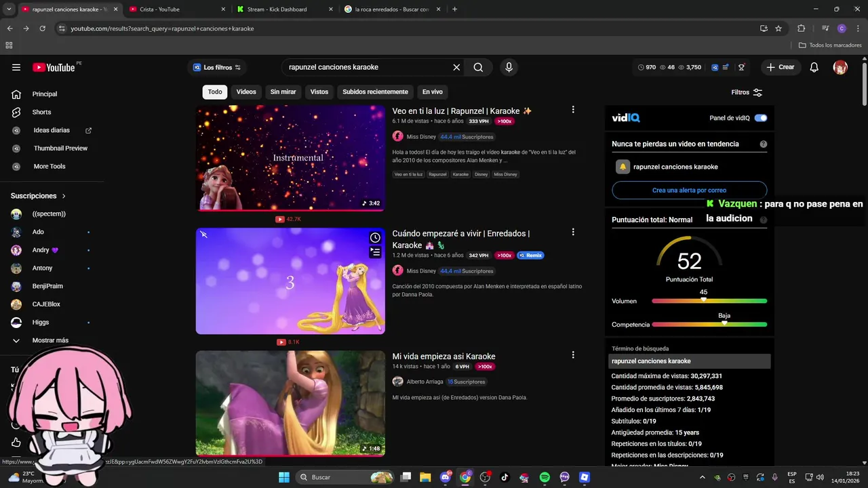868x488 pixels.
Task: Open More Tools in the sidebar
Action: 49,166
